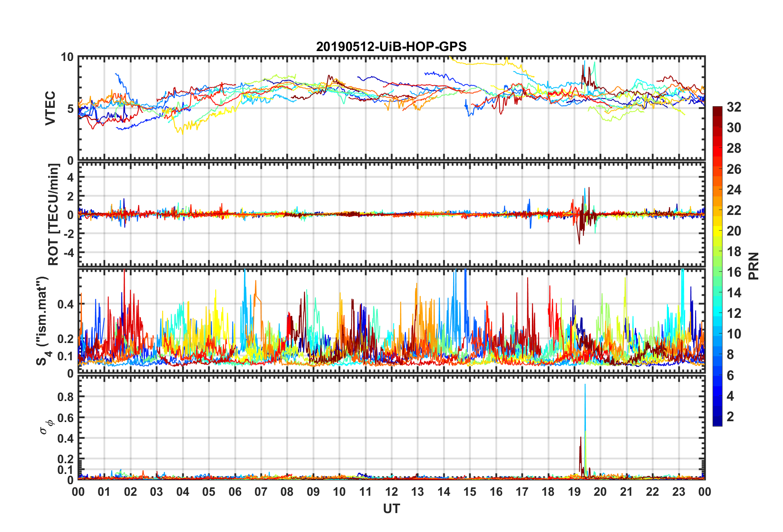Click the PRN colorbar gradient strip

coord(717,266)
